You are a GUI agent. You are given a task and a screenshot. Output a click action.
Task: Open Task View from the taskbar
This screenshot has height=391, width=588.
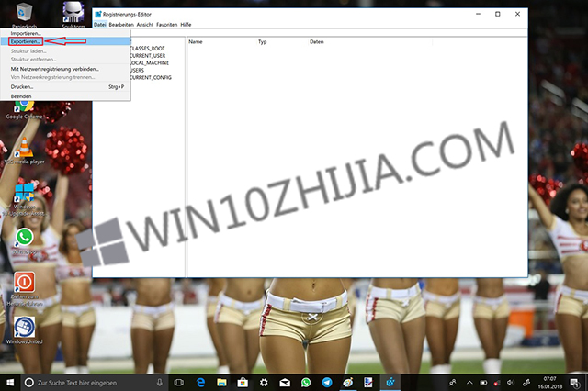point(179,383)
